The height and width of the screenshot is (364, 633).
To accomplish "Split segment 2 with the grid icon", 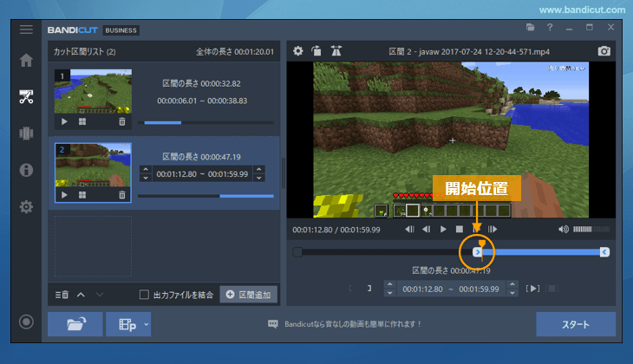I will (x=82, y=195).
